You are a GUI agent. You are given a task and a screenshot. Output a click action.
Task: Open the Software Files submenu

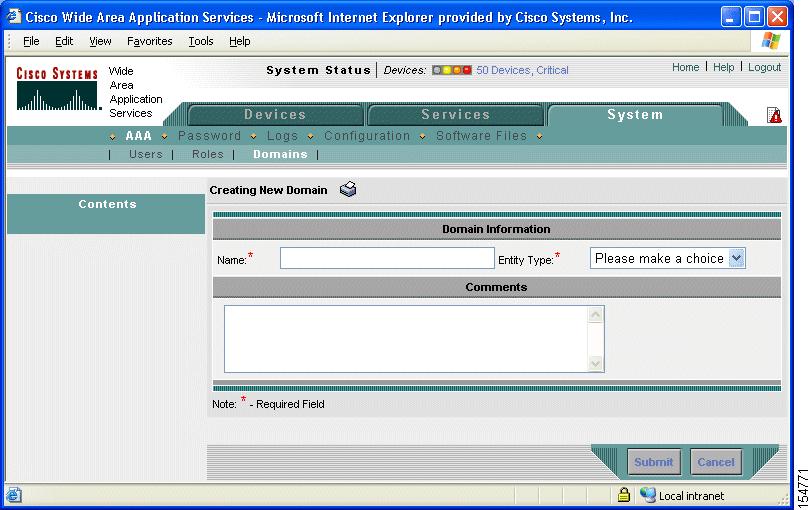(481, 136)
